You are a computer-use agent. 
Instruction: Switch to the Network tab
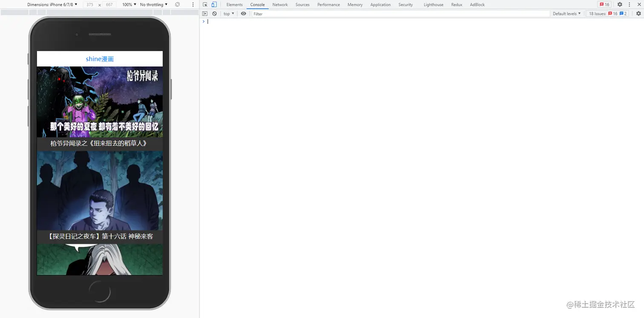[280, 5]
